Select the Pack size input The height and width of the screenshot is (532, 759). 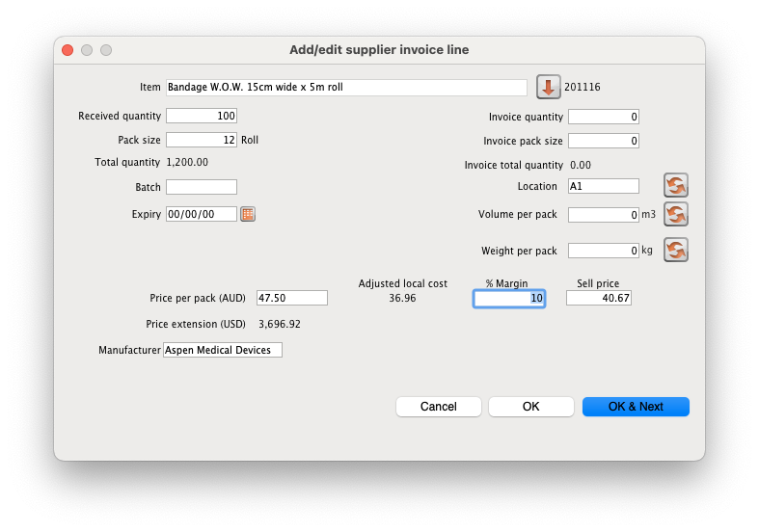click(202, 140)
